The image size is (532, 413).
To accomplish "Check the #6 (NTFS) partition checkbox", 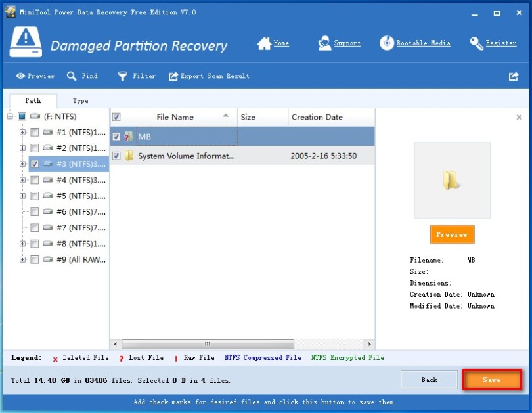I will click(34, 212).
